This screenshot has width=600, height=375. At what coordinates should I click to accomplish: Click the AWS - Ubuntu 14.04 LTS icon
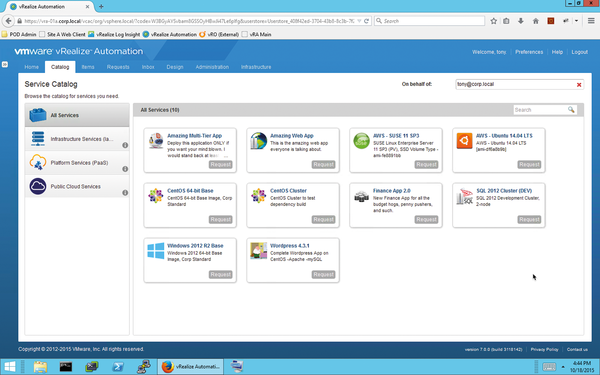click(464, 141)
